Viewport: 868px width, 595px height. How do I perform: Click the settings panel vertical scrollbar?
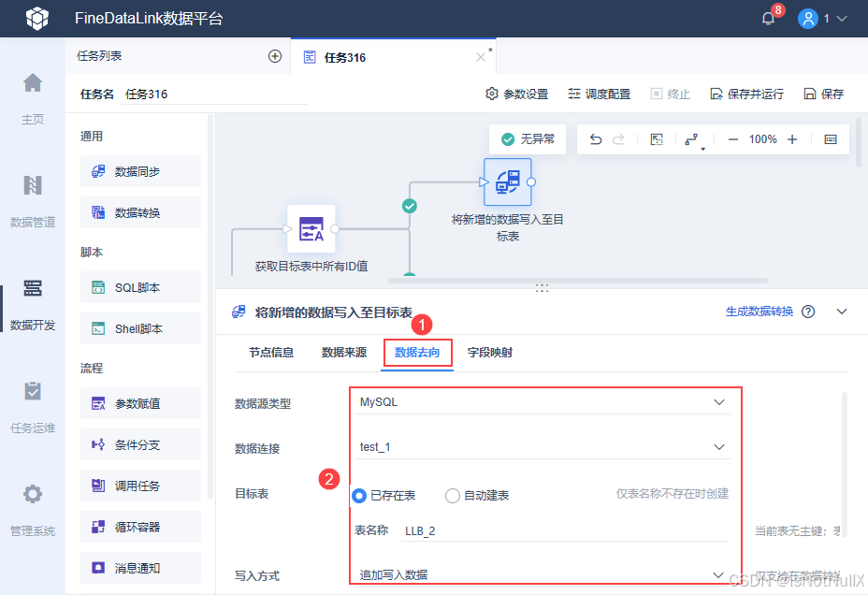coord(845,465)
